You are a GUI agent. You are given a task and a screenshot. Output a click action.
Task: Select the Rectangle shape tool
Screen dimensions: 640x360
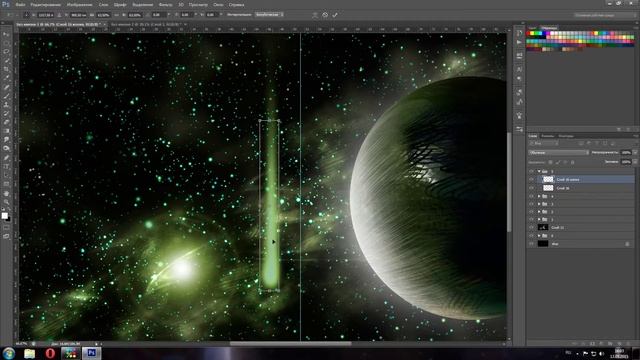pyautogui.click(x=6, y=184)
